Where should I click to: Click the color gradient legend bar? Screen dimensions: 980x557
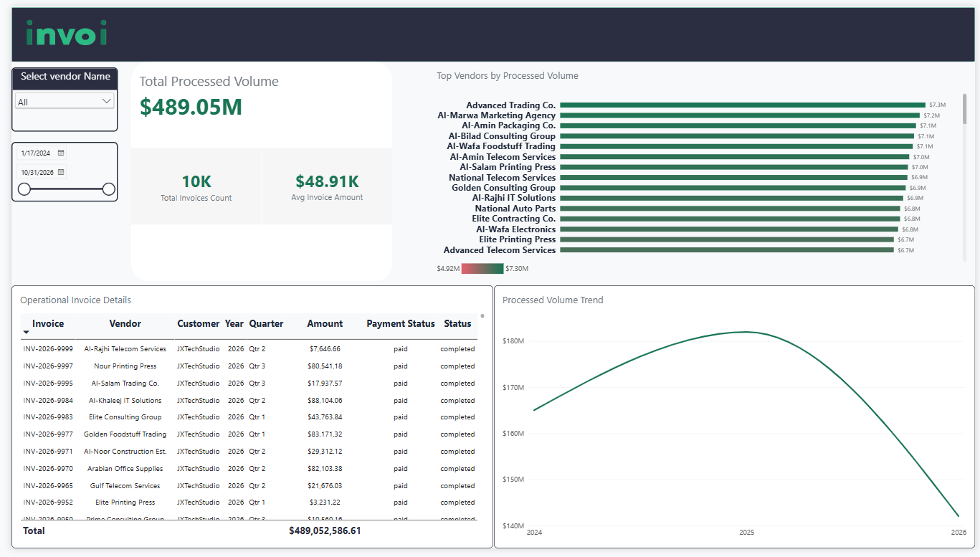tap(482, 269)
